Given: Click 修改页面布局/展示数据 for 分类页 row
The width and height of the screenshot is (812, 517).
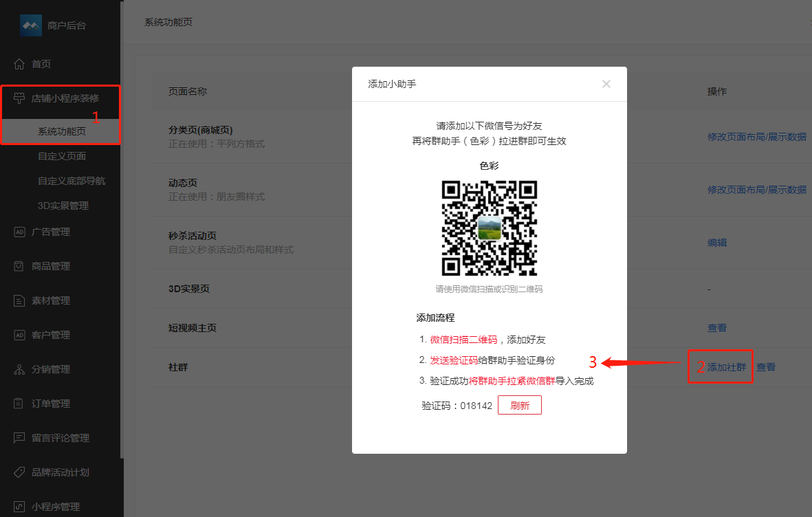Looking at the screenshot, I should 756,137.
